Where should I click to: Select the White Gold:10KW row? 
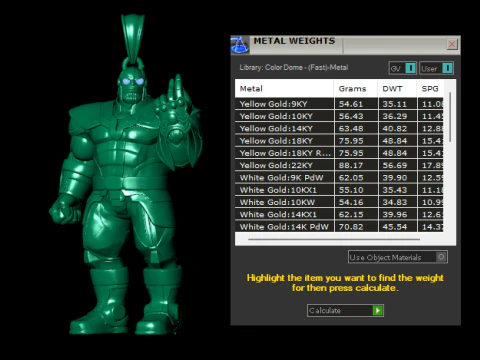pyautogui.click(x=339, y=202)
